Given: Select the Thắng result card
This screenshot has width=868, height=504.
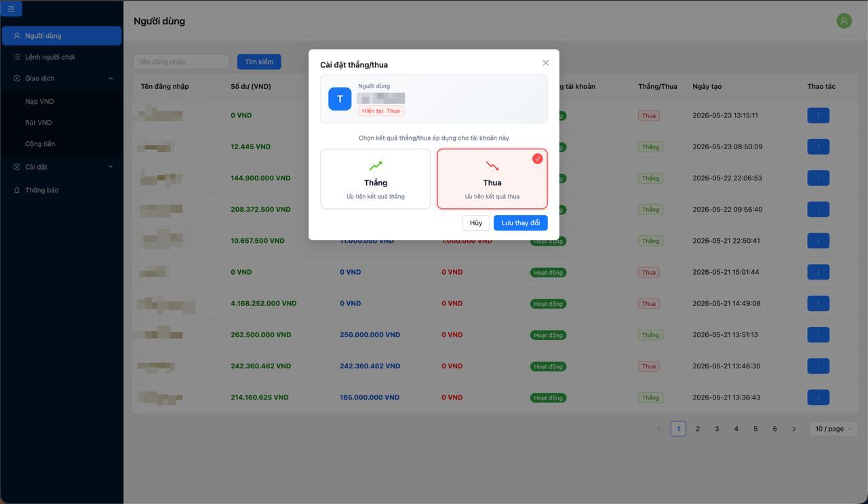Looking at the screenshot, I should (x=376, y=179).
